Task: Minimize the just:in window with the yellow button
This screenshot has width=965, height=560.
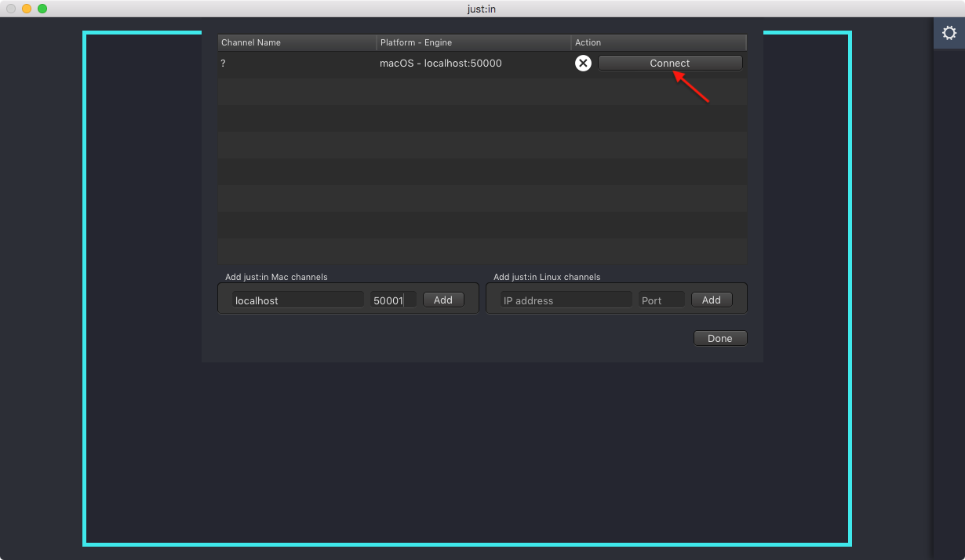Action: tap(27, 9)
